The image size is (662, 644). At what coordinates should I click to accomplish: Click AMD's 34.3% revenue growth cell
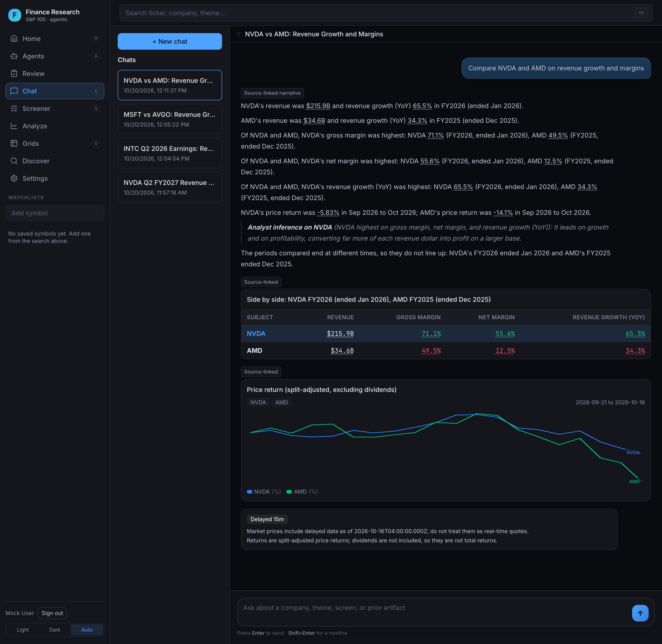(x=635, y=351)
